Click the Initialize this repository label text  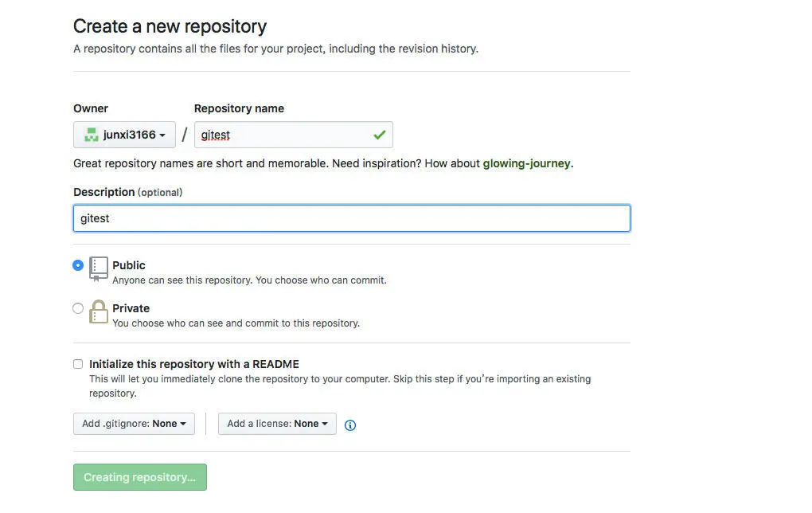pos(194,364)
